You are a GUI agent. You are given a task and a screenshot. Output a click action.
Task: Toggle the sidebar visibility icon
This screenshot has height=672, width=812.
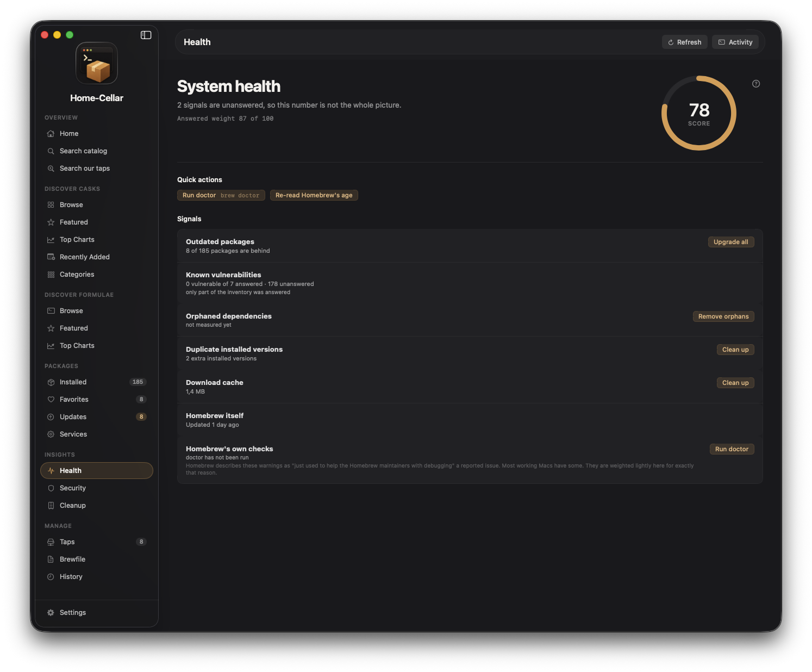tap(146, 35)
